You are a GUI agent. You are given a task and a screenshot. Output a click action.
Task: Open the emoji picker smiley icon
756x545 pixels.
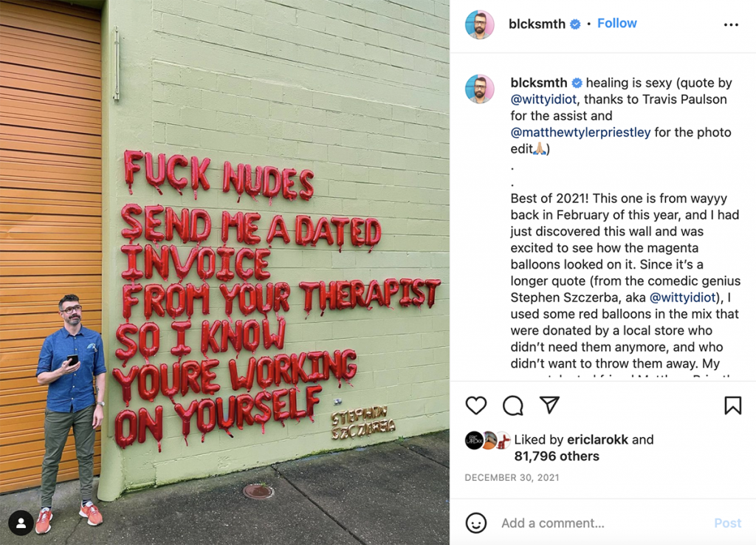click(476, 523)
